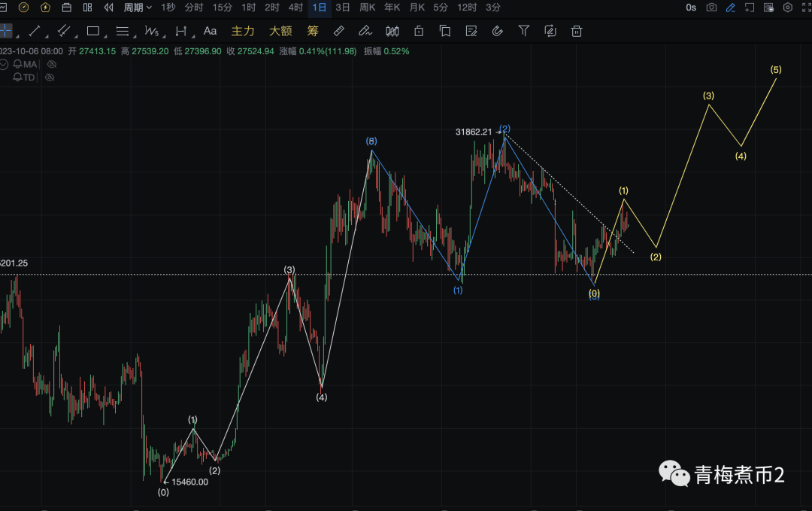Select the Aa text annotation tool

210,31
